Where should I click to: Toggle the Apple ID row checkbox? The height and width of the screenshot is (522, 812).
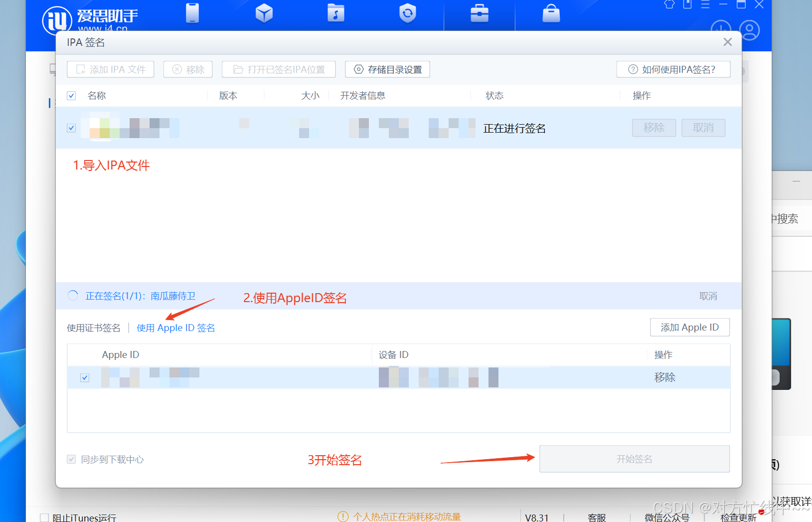85,377
